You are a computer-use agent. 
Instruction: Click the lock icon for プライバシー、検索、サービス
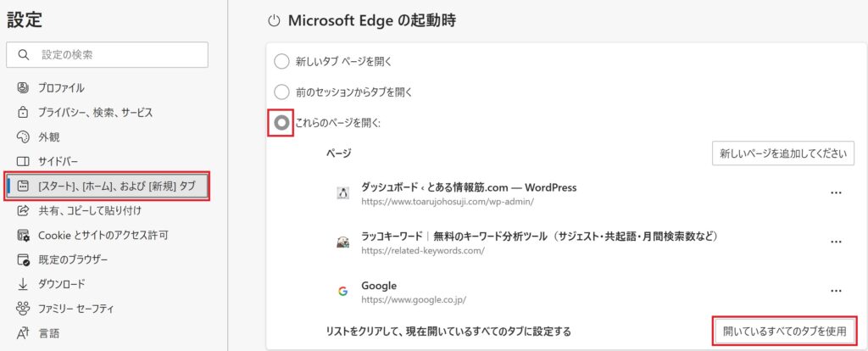(23, 113)
